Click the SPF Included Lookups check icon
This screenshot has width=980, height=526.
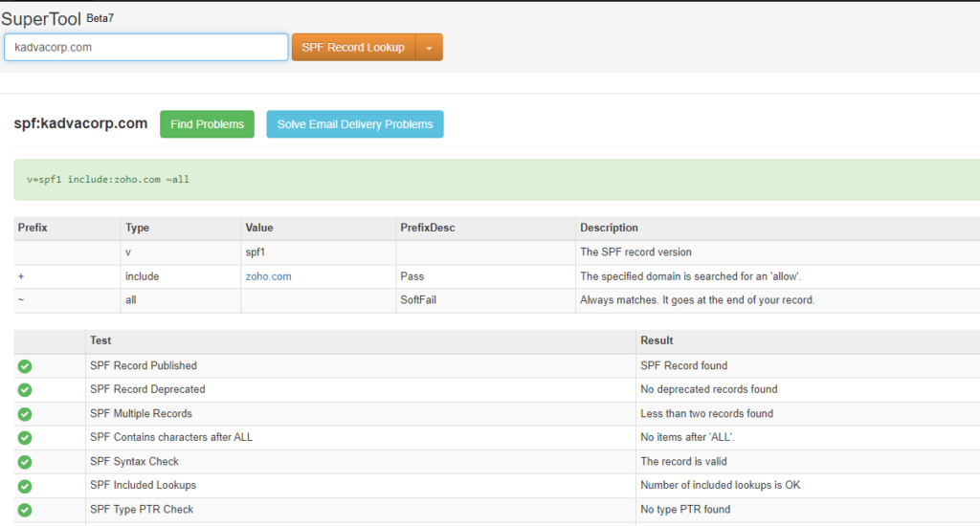[x=25, y=486]
